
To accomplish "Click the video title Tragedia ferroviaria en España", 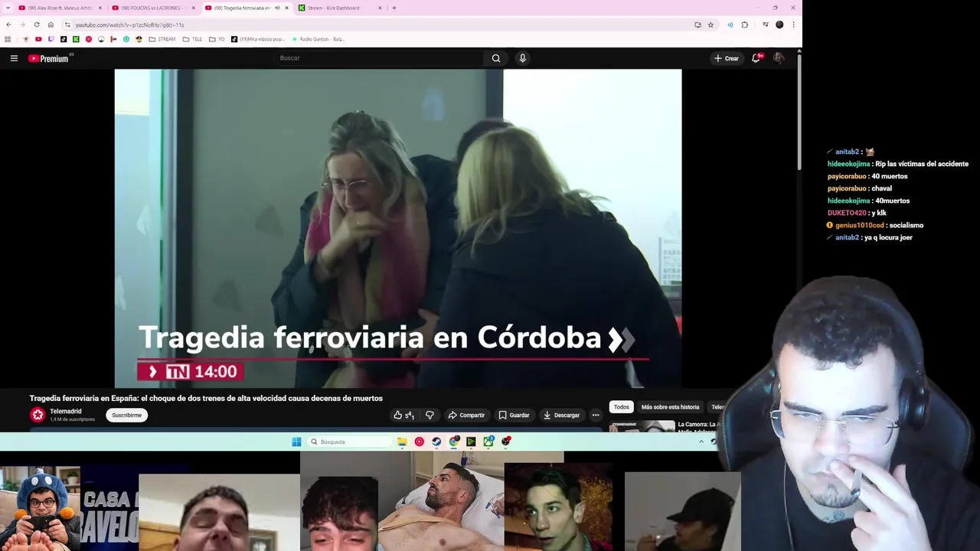I will click(x=206, y=398).
